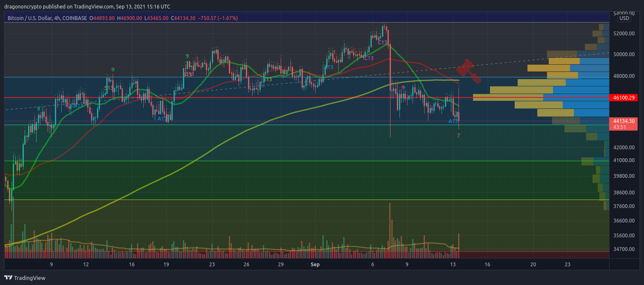Click the TradingView logo in the footer

[25, 278]
